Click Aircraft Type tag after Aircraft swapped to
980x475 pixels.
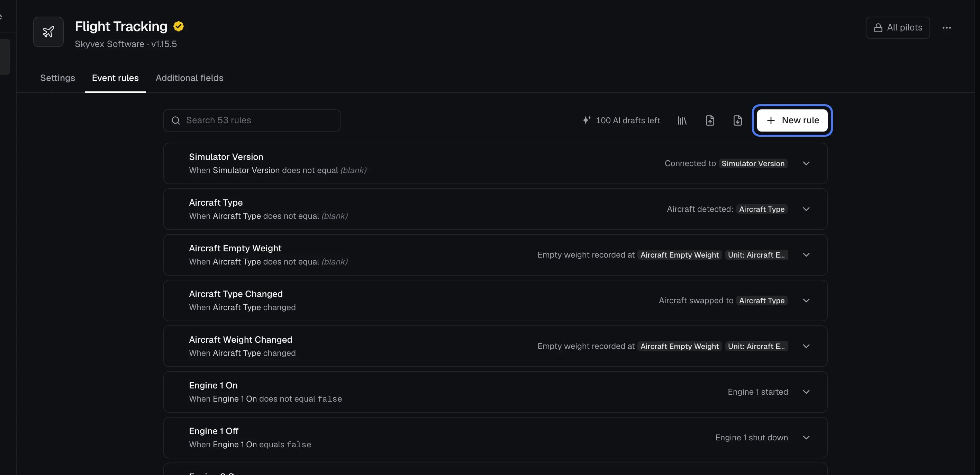pyautogui.click(x=762, y=300)
